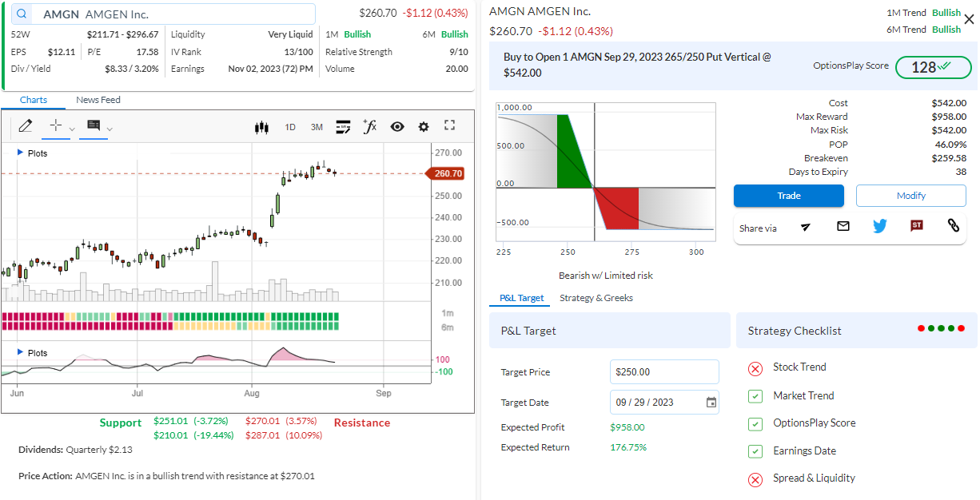This screenshot has height=500, width=980.
Task: Click the Expected Return value 176.75%
Action: [628, 447]
